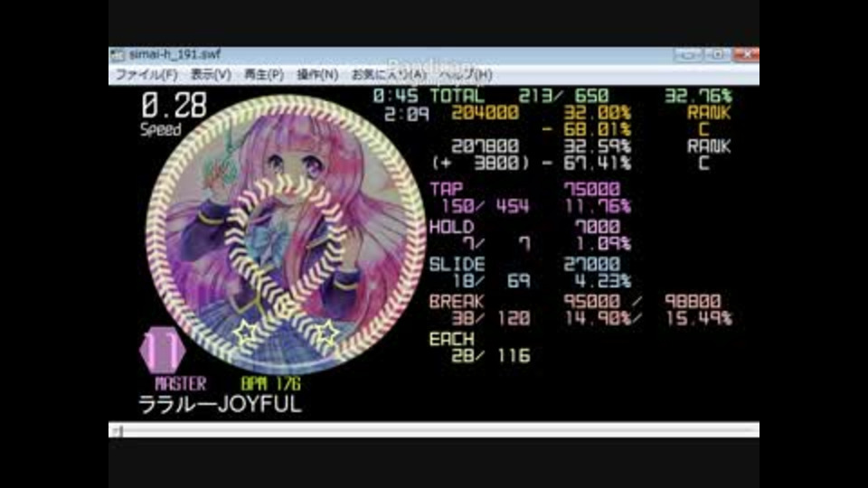The height and width of the screenshot is (488, 868).
Task: Click the 204000 score value
Action: (x=485, y=113)
